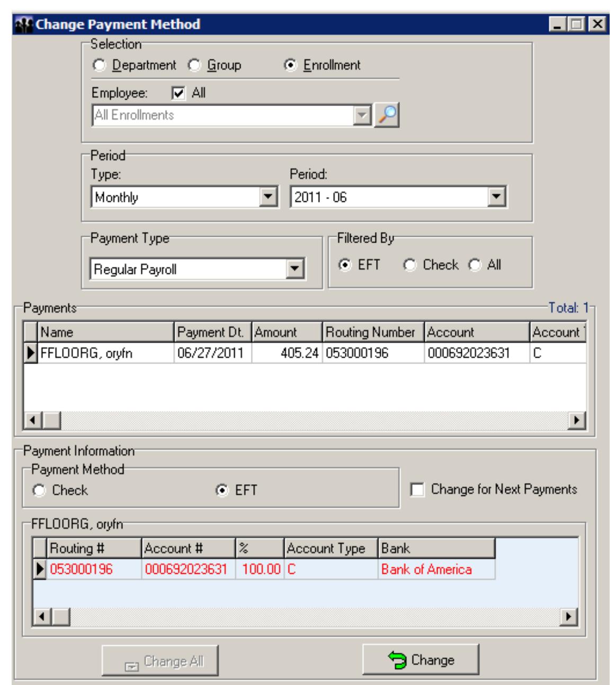Click Payments grid scroll left arrow
Viewport: 616px width, 685px height.
[x=33, y=421]
